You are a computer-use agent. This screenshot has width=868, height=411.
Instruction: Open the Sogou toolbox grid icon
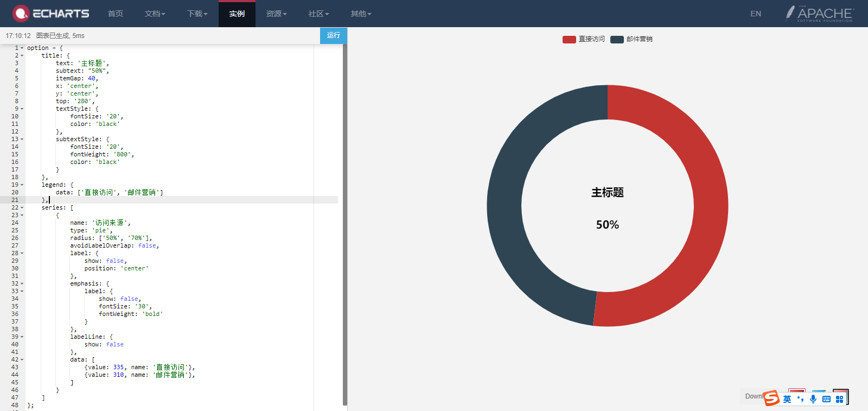coord(840,399)
